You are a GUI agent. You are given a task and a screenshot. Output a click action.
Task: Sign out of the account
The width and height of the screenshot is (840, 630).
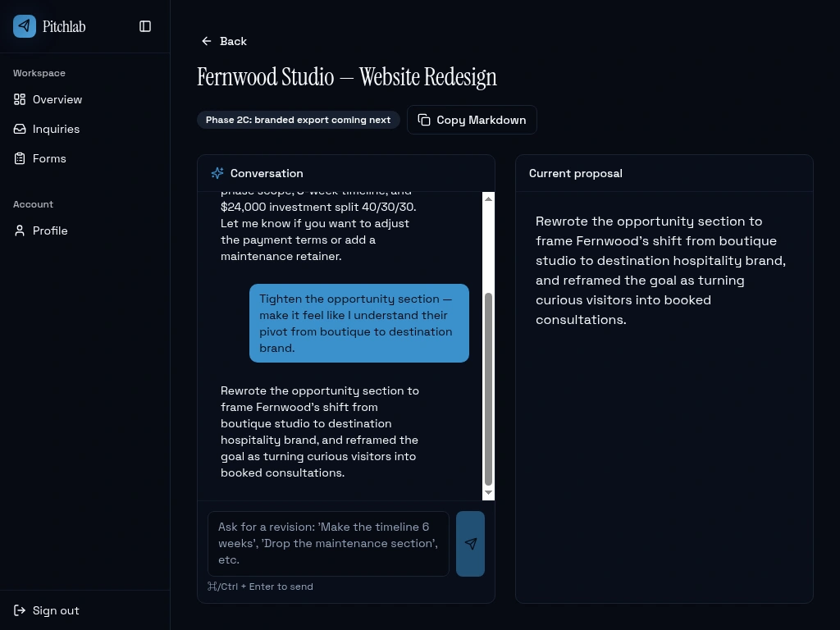(56, 610)
